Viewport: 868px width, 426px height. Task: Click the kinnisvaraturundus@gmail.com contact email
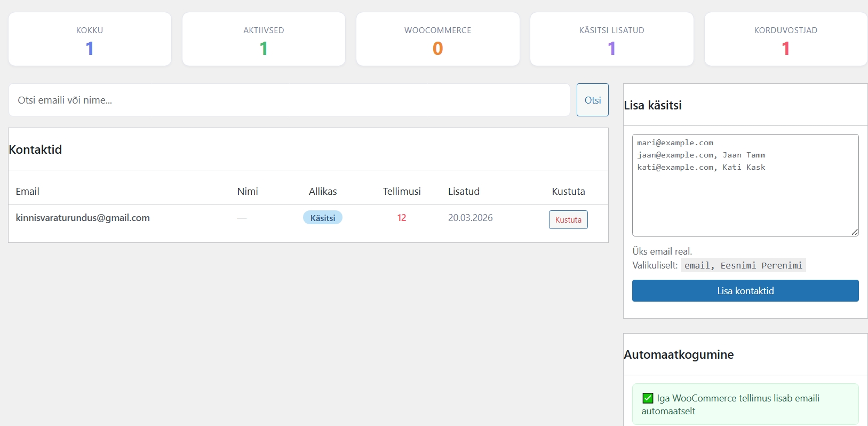point(83,218)
